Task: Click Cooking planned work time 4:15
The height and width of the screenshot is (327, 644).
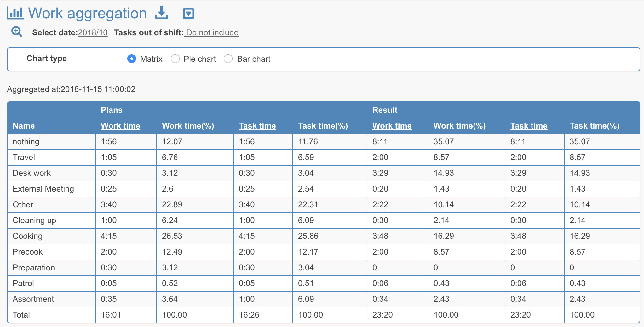Action: point(109,236)
